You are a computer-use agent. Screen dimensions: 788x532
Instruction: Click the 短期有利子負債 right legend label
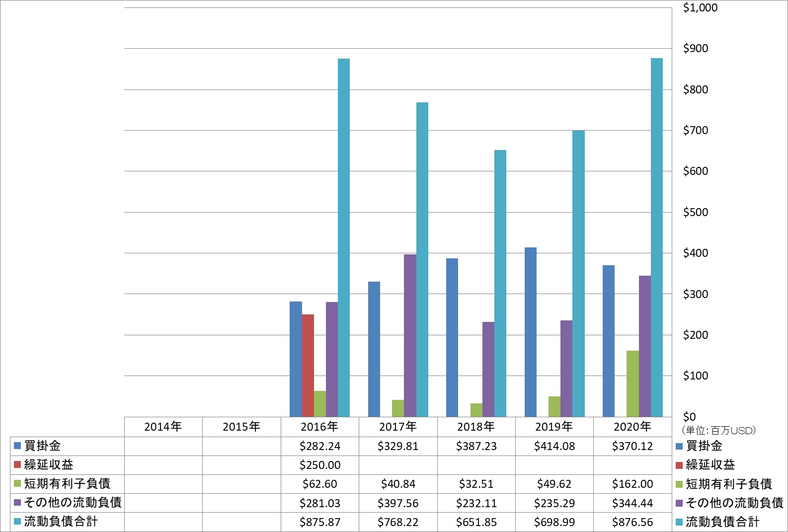[729, 484]
